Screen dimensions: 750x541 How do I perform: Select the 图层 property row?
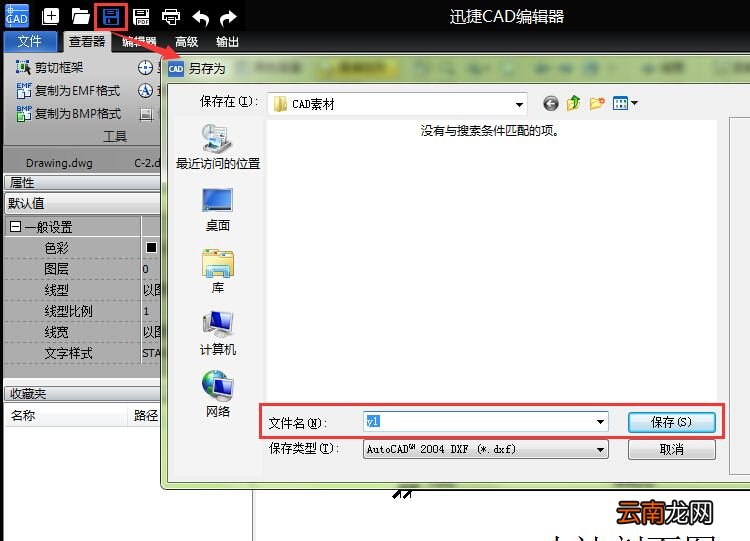(82, 269)
